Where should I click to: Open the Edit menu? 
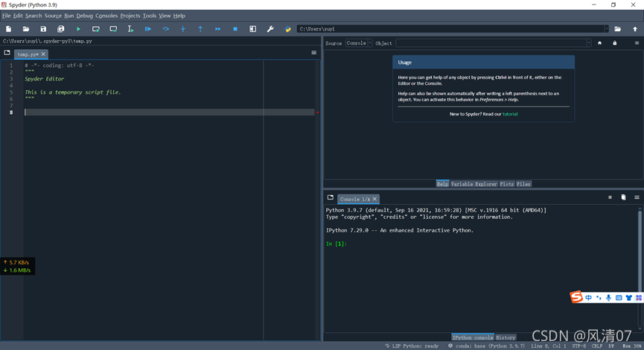tap(18, 16)
